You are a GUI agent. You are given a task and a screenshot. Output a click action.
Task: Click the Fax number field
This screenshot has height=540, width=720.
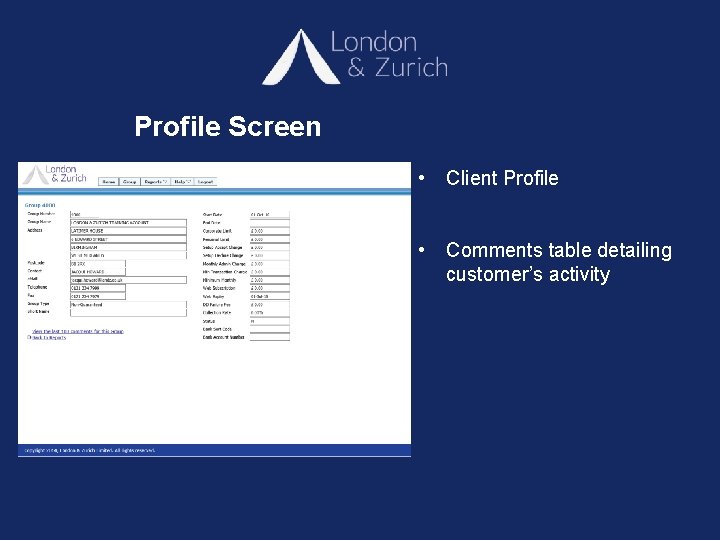coord(97,296)
